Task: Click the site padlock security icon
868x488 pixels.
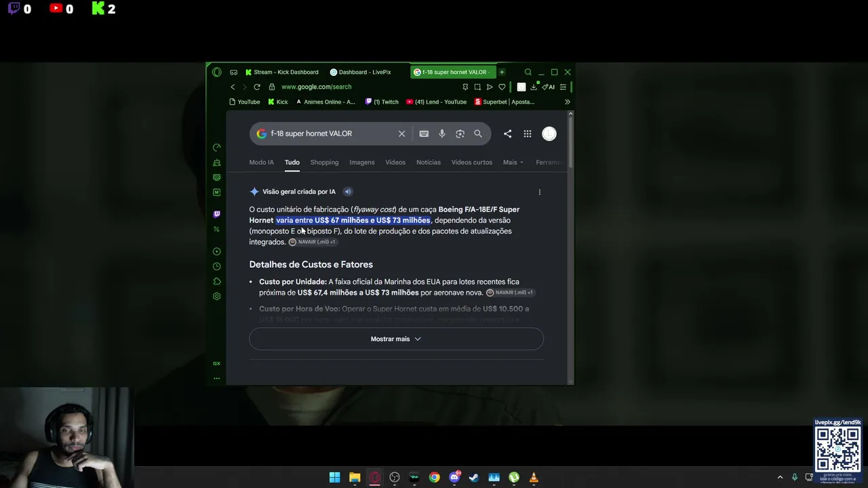Action: pyautogui.click(x=272, y=87)
